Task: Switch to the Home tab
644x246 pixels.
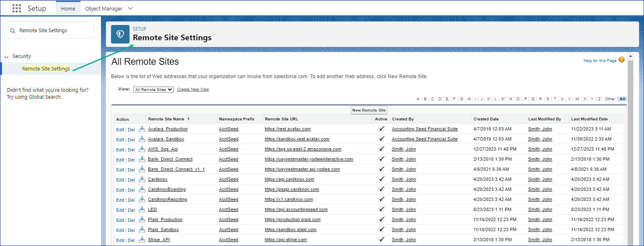Action: (x=68, y=8)
